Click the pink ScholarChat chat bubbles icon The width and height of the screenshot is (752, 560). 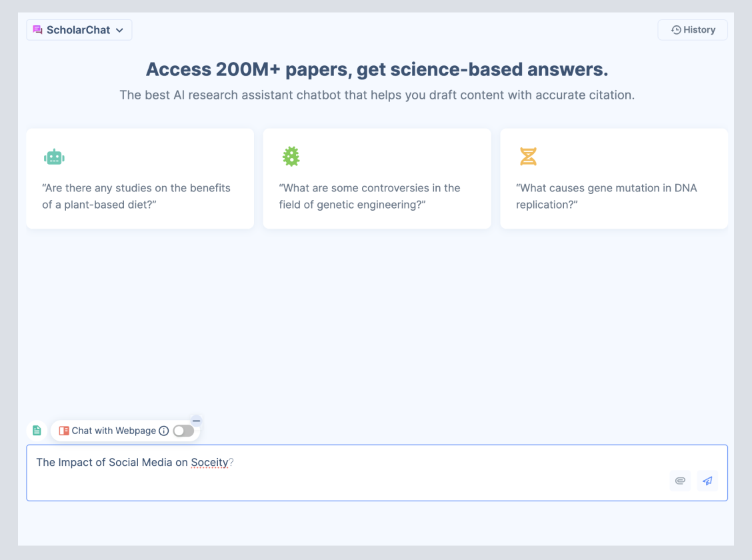[x=37, y=30]
